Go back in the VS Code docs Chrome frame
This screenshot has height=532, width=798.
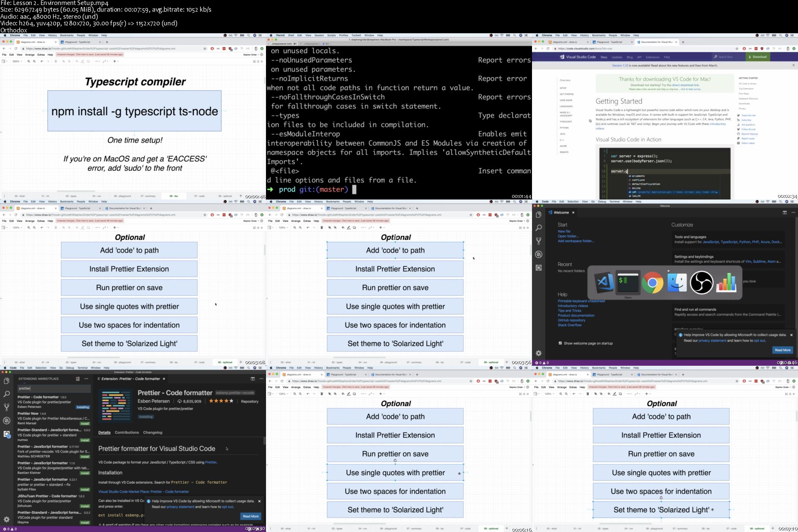[536, 49]
